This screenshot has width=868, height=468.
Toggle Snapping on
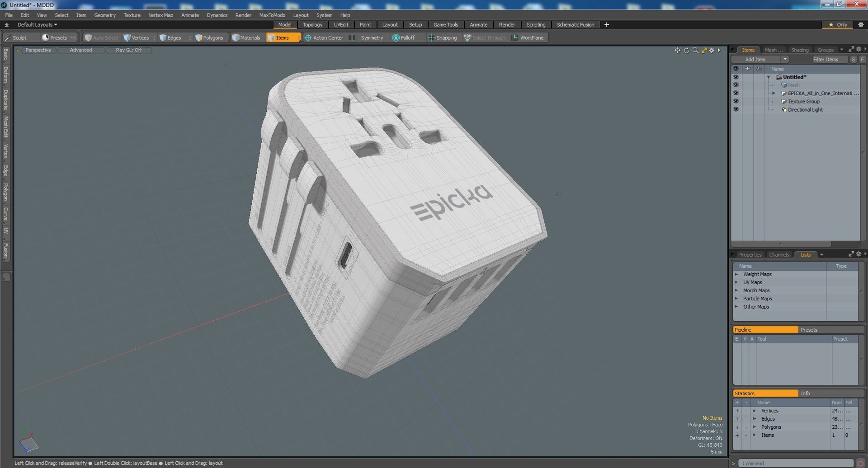pos(443,37)
